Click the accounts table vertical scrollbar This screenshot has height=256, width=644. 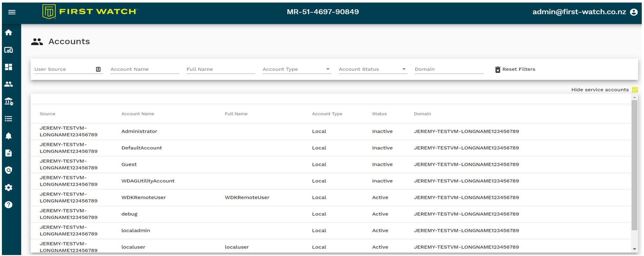click(x=634, y=165)
